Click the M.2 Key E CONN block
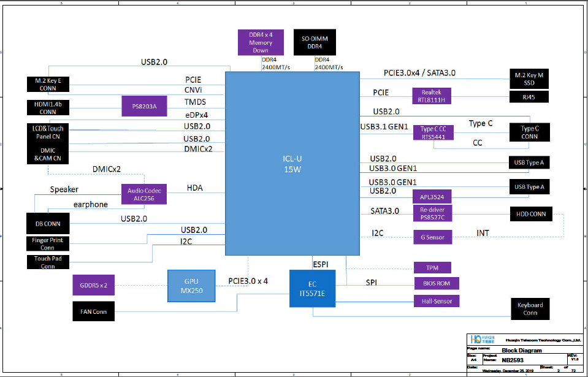The image size is (588, 377). [48, 85]
